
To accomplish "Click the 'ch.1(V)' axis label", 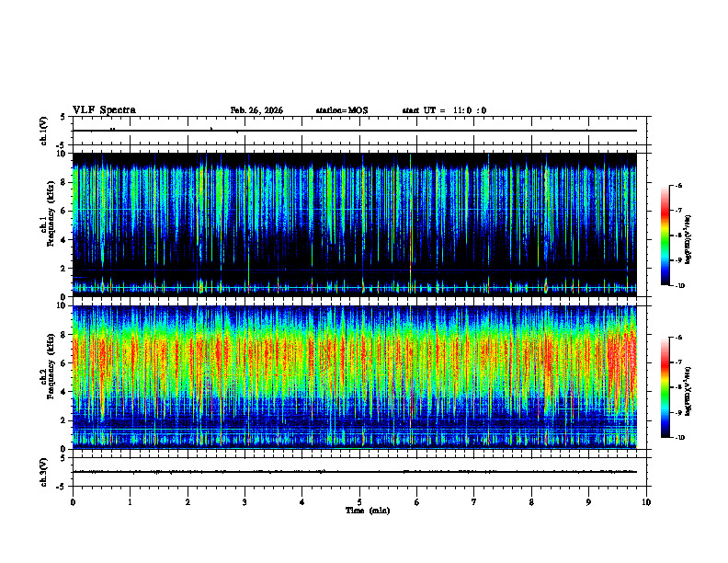I will click(44, 131).
